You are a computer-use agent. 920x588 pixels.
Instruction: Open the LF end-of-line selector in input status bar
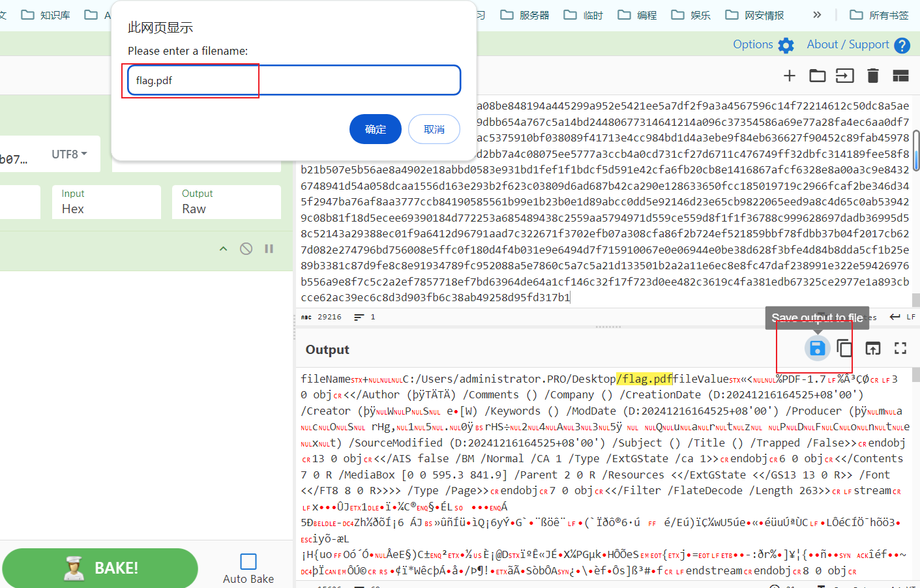pyautogui.click(x=903, y=317)
